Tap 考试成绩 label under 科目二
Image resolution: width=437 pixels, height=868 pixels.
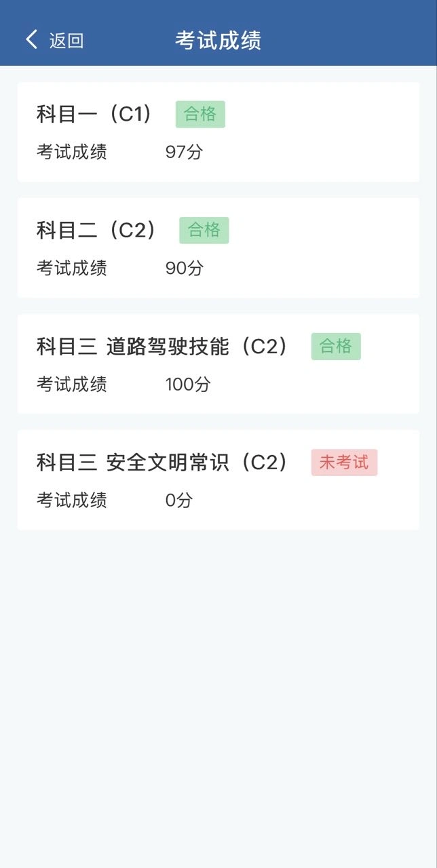(x=71, y=269)
